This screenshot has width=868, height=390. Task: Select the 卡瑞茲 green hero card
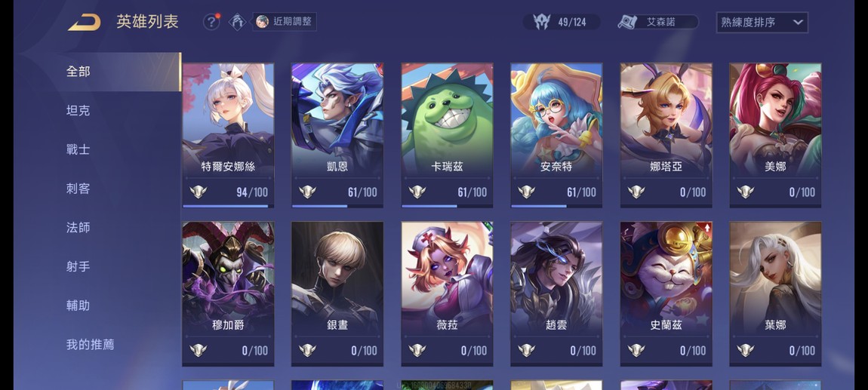click(447, 136)
